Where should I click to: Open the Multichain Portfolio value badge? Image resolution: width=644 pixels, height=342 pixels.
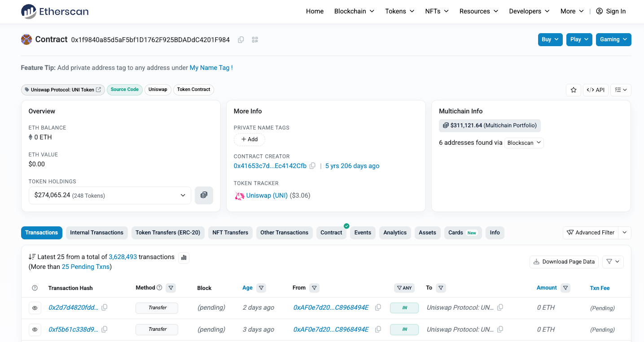click(490, 126)
